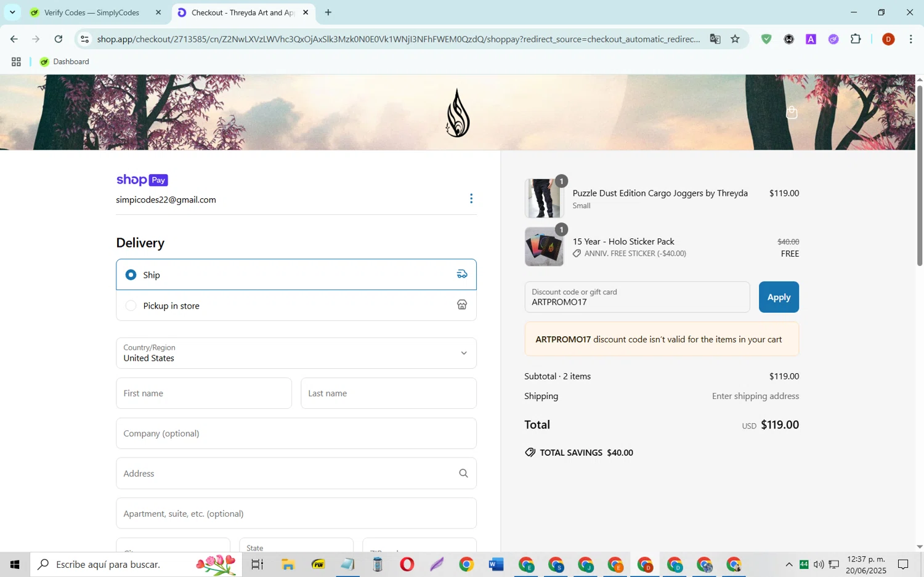Show hidden system tray icons
The width and height of the screenshot is (924, 577).
coord(788,564)
